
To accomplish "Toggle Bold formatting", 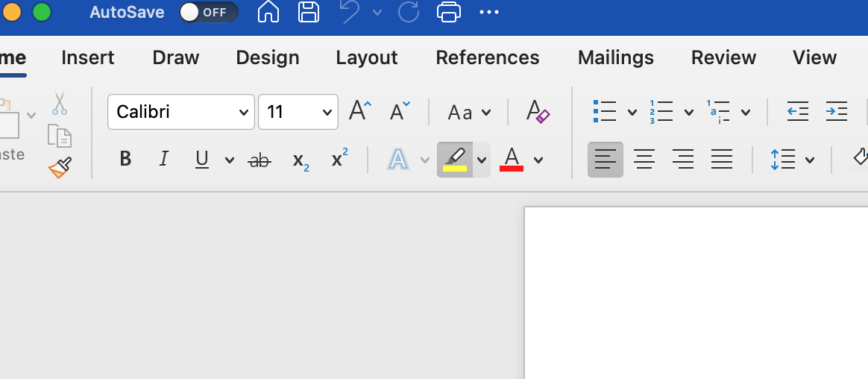I will [x=125, y=159].
